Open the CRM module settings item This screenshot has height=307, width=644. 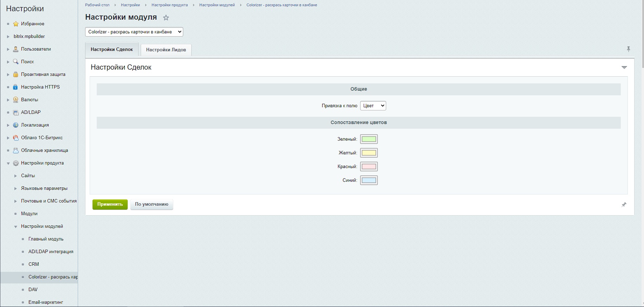tap(34, 264)
